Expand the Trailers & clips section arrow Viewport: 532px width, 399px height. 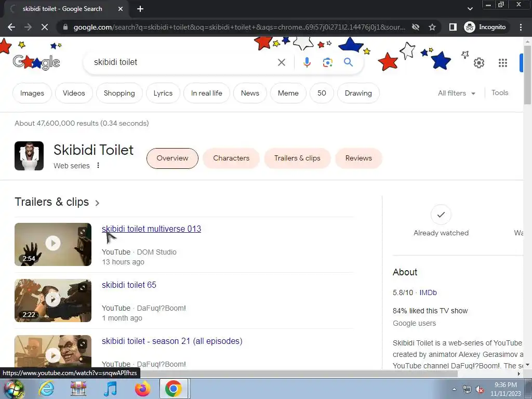(97, 203)
